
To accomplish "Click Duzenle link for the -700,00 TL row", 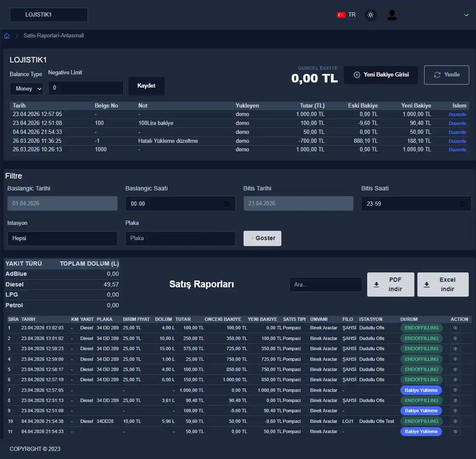I will click(x=457, y=141).
